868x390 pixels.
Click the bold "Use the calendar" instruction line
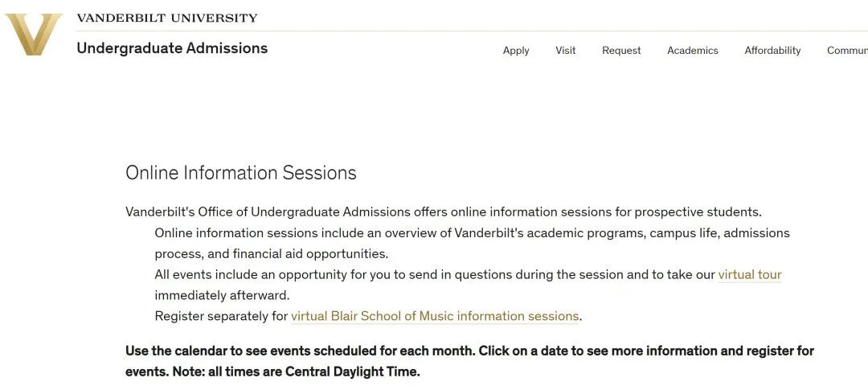(469, 351)
